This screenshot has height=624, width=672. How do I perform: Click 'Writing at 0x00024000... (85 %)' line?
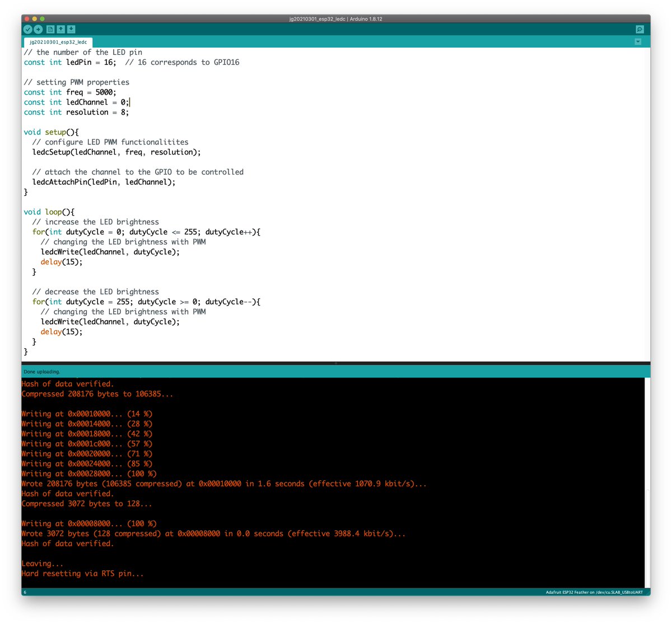[x=87, y=464]
